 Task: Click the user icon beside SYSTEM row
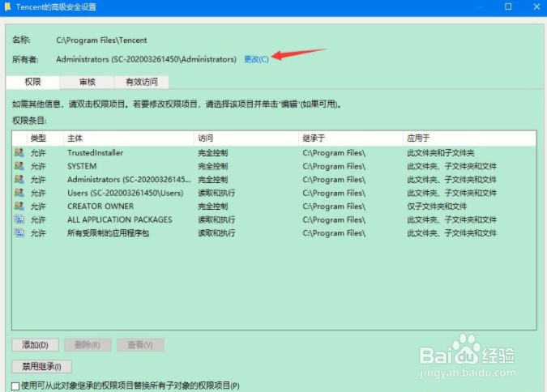(x=19, y=166)
